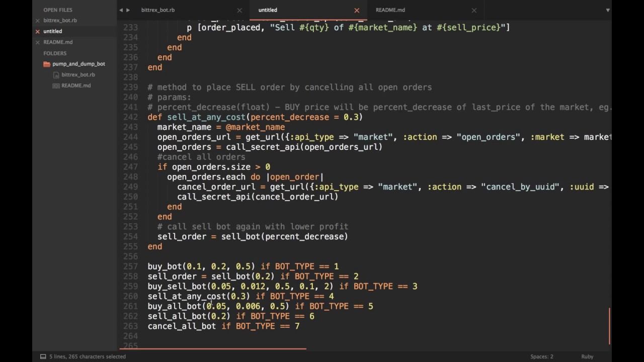Screen dimensions: 644x362
Task: Click the '# params:' comment line
Action: 170,97
